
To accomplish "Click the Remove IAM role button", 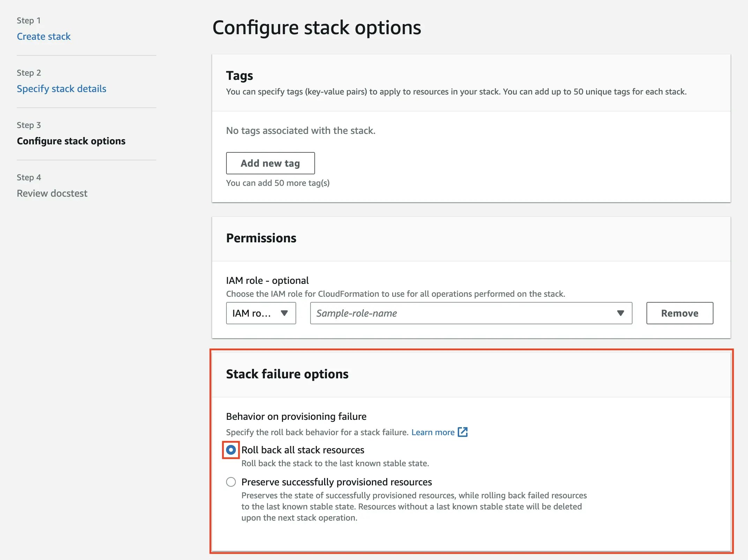I will coord(679,313).
